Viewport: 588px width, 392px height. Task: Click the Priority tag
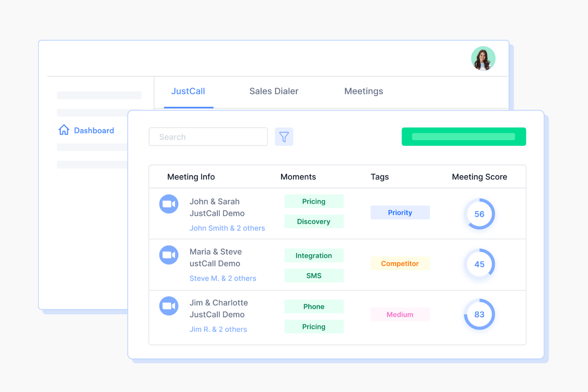[x=400, y=212]
